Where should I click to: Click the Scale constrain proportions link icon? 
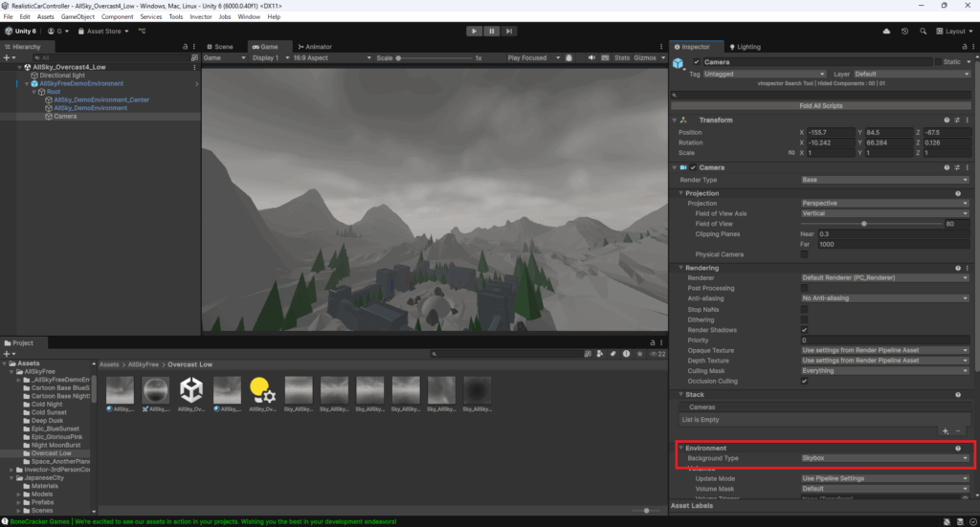pos(791,153)
